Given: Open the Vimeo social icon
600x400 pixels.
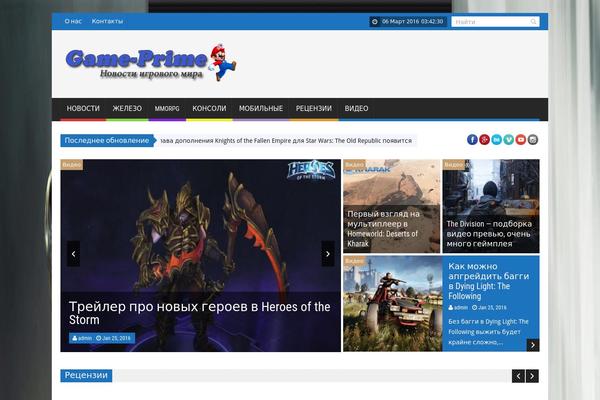Looking at the screenshot, I should 509,140.
